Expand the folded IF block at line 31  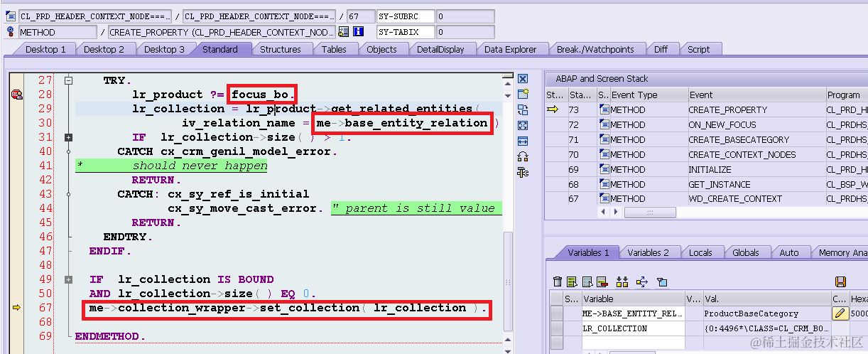pyautogui.click(x=68, y=137)
